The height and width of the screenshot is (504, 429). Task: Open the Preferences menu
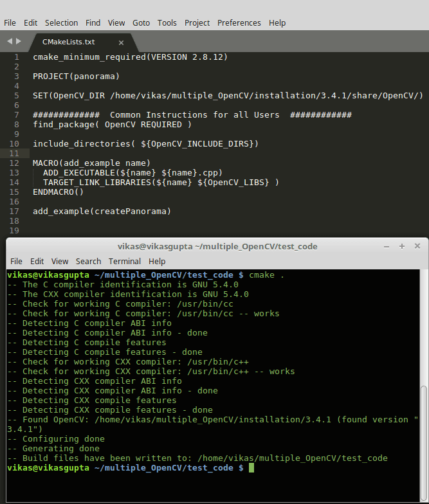click(239, 23)
